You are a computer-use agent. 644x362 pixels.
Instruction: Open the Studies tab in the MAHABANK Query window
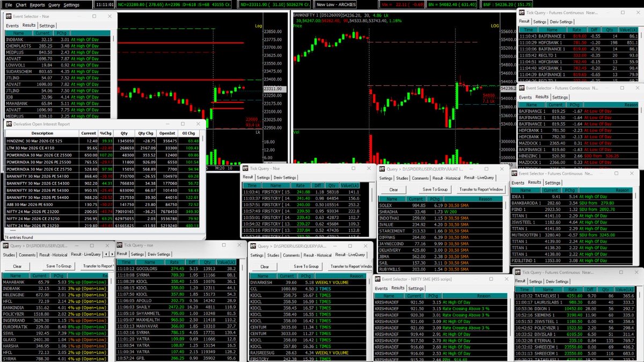tap(9, 255)
